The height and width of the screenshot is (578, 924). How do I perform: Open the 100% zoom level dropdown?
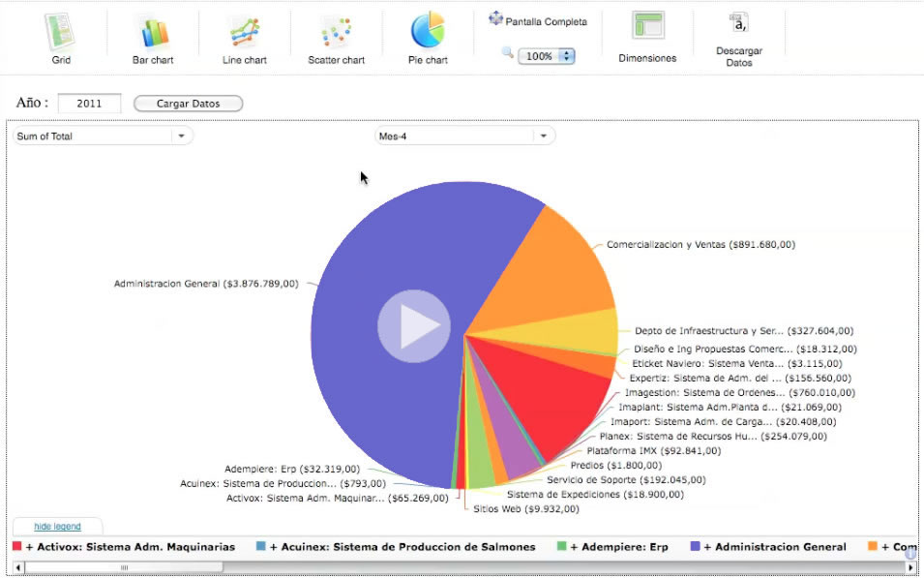[x=547, y=56]
